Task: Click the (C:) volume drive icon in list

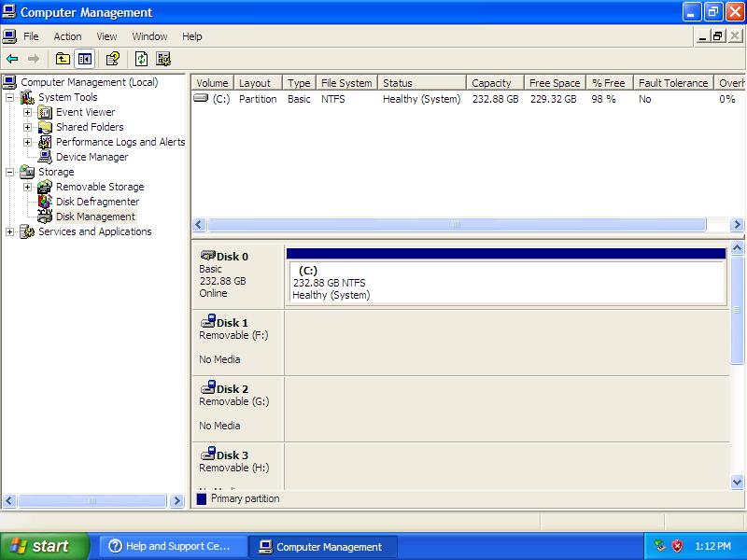Action: point(201,98)
